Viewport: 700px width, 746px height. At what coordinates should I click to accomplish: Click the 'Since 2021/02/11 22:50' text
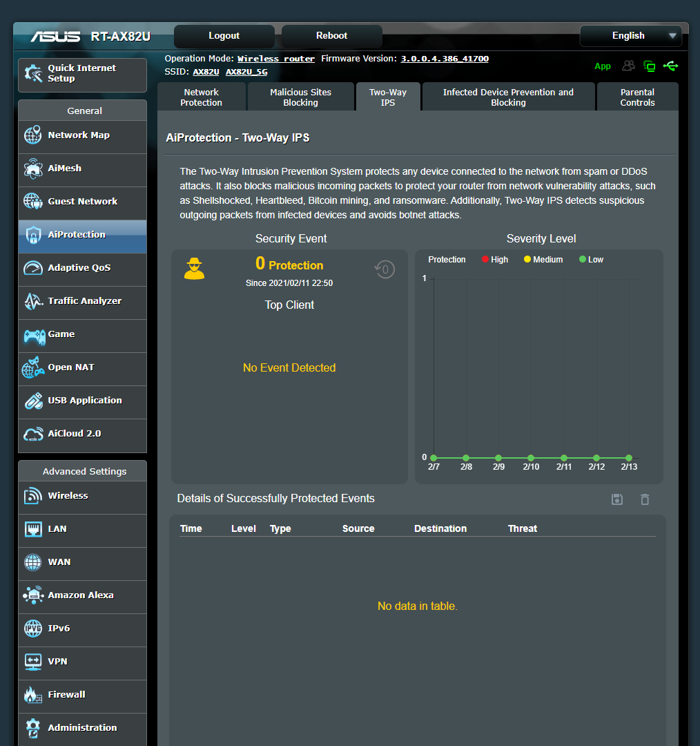point(289,283)
